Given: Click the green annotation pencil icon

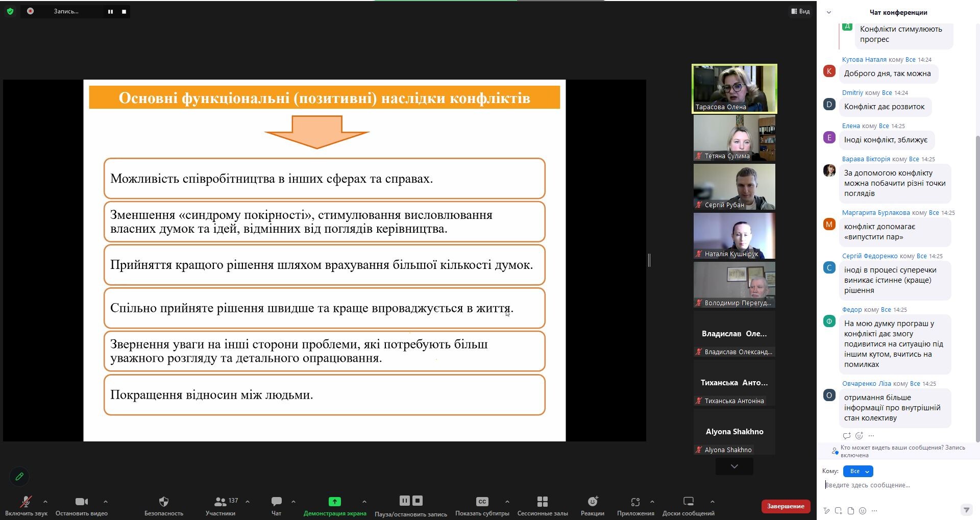Looking at the screenshot, I should click(19, 476).
